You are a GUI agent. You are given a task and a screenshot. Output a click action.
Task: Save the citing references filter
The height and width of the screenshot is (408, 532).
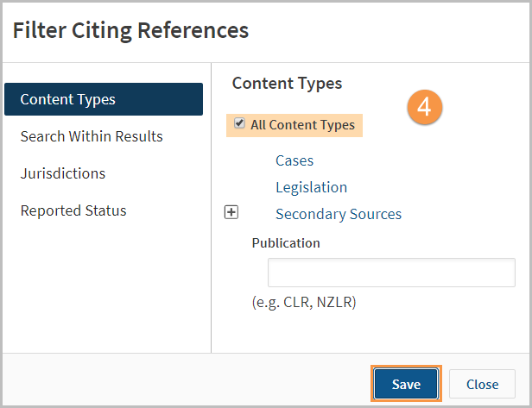click(406, 384)
